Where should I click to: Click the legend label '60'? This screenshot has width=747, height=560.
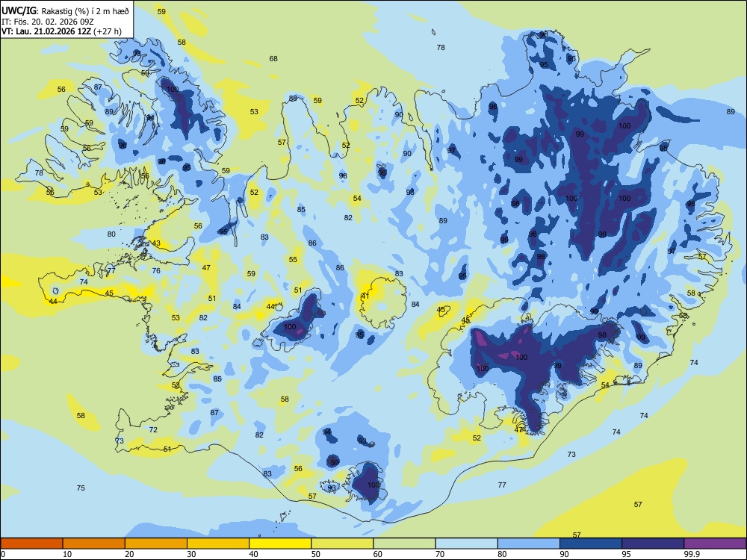click(x=378, y=554)
